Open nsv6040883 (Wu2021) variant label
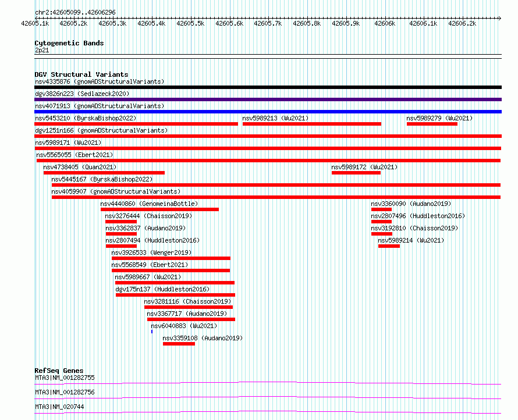 (x=184, y=326)
